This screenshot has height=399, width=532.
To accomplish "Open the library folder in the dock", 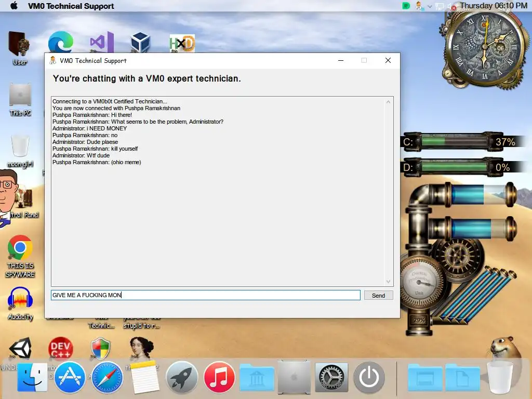I will [257, 378].
